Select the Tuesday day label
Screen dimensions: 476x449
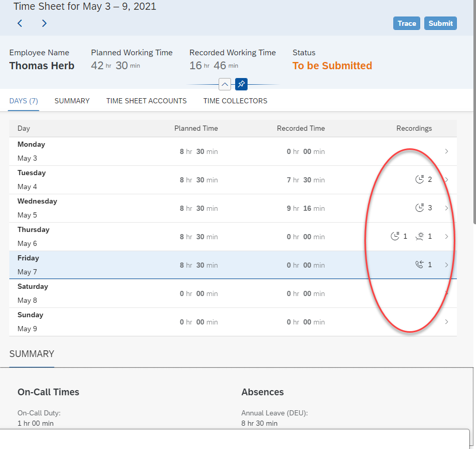(x=32, y=173)
